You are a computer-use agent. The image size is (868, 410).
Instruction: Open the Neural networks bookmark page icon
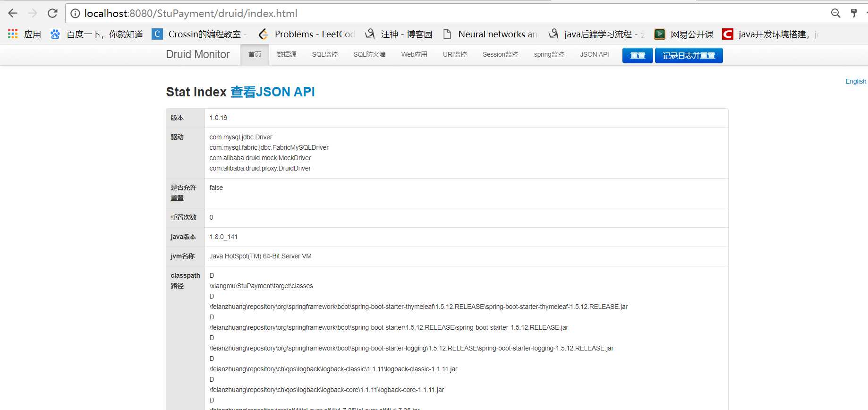pos(447,34)
